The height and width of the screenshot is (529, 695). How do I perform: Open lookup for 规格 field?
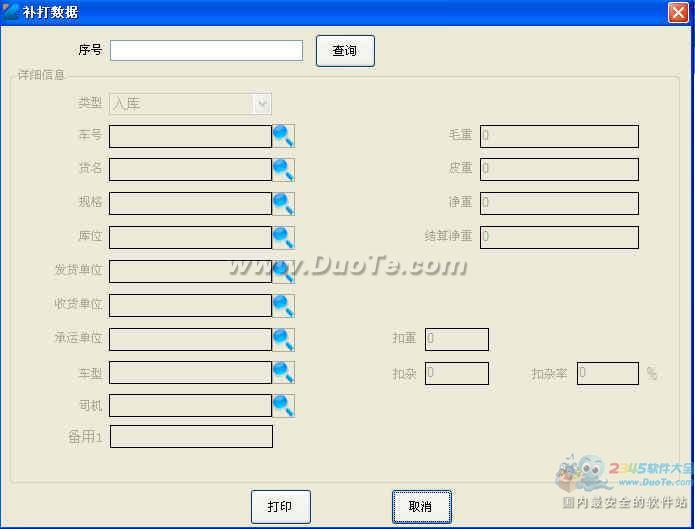[283, 204]
